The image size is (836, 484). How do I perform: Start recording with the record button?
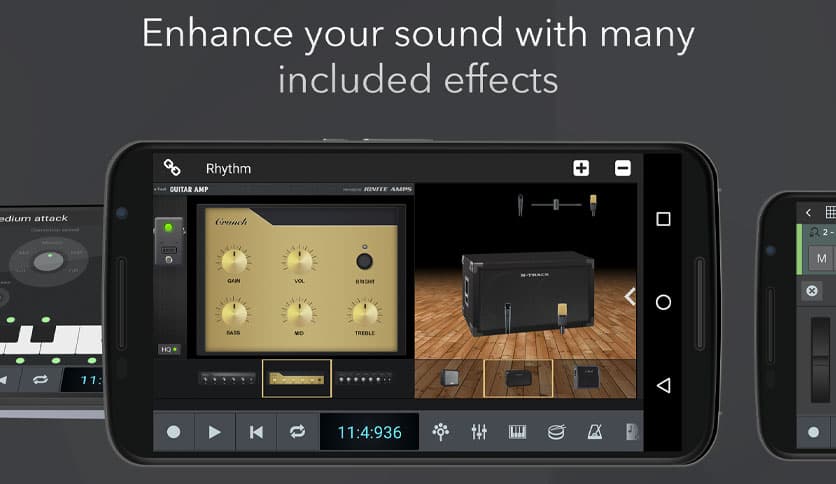[173, 432]
